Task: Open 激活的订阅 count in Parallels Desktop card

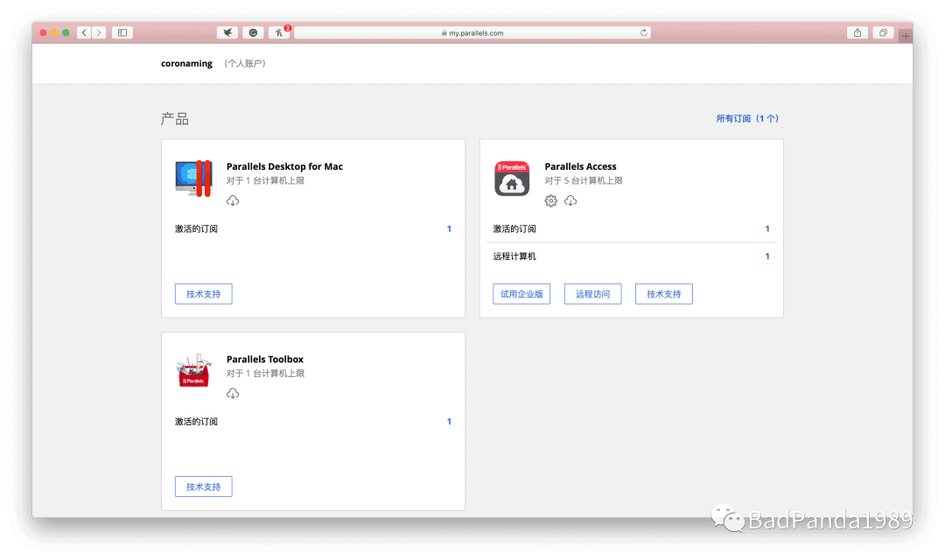Action: 449,228
